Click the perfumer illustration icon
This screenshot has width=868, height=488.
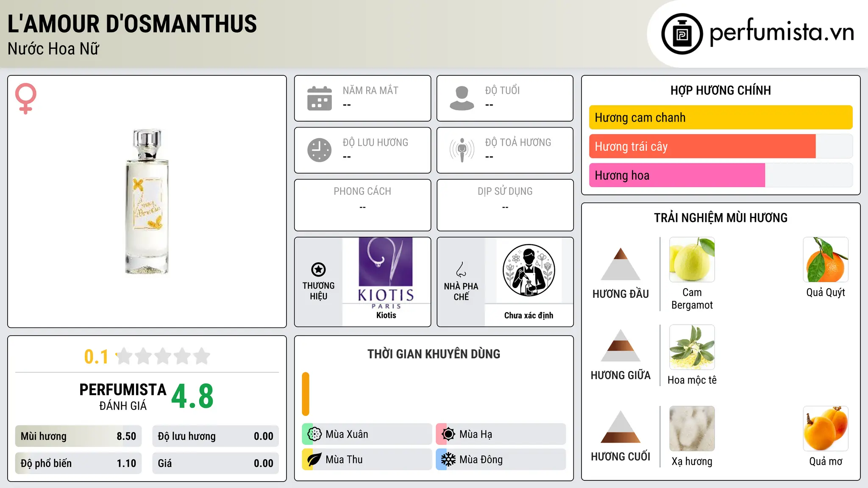coord(529,270)
